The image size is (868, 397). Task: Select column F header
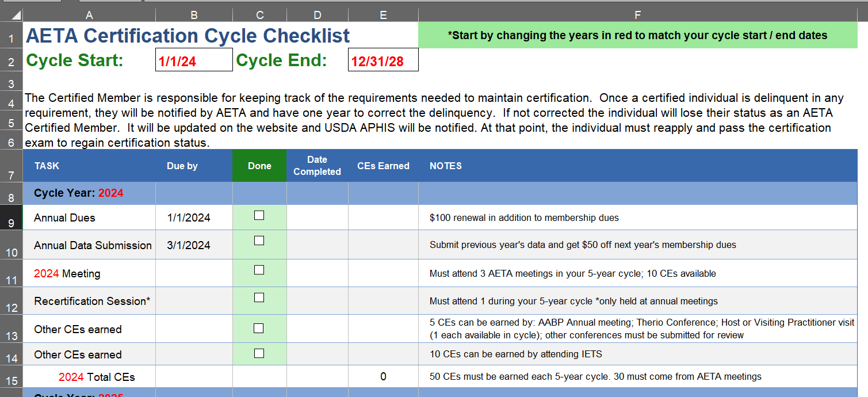(x=637, y=14)
